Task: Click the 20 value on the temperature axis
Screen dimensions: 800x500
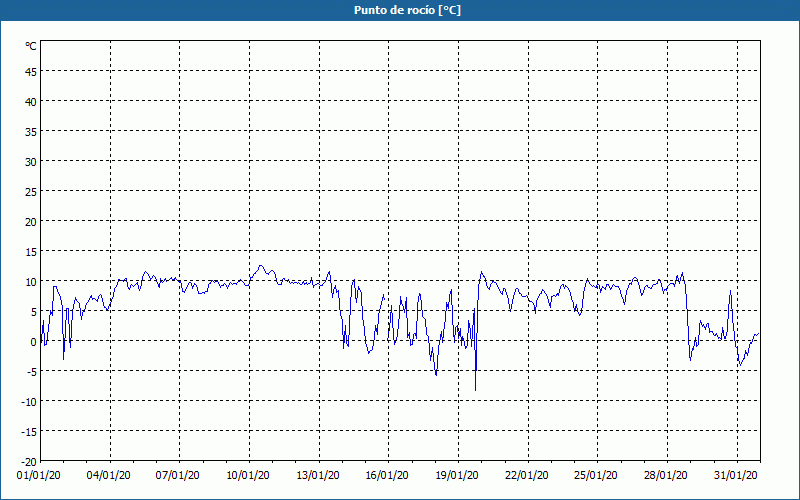Action: coord(31,222)
